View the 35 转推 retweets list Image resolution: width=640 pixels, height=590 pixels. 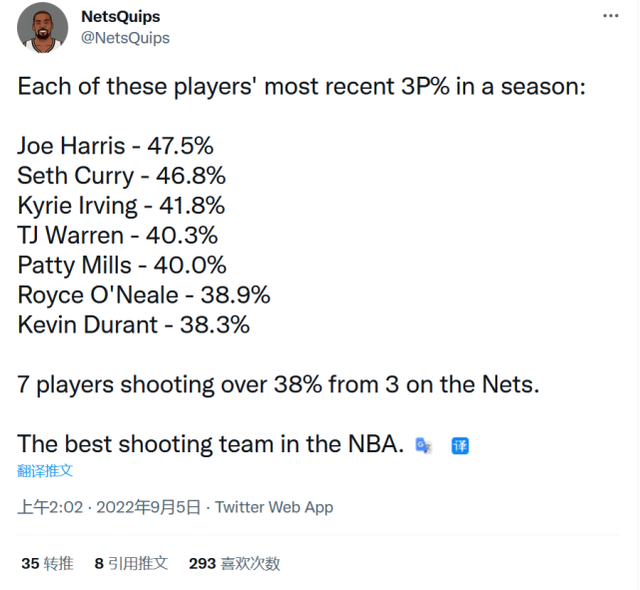point(47,563)
